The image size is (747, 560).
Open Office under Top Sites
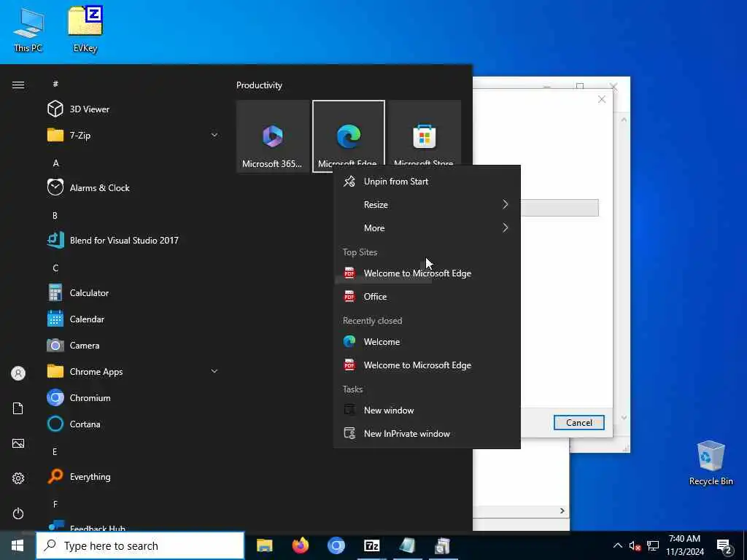[x=427, y=297]
